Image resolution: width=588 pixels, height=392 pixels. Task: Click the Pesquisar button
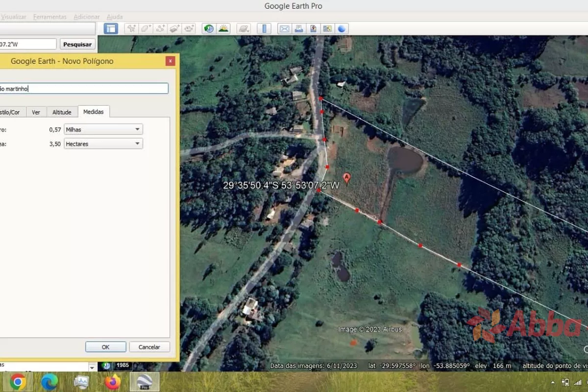[77, 44]
